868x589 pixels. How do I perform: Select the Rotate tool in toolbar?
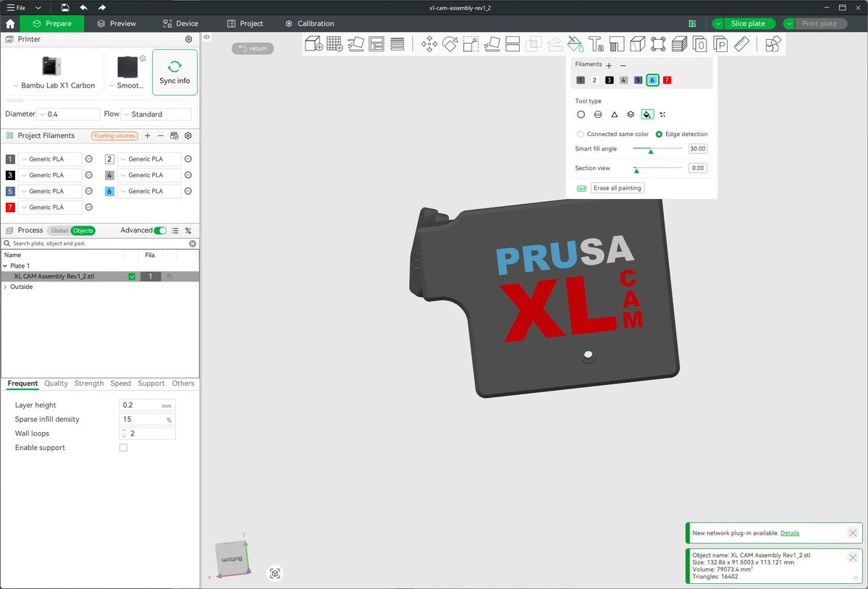pyautogui.click(x=450, y=43)
